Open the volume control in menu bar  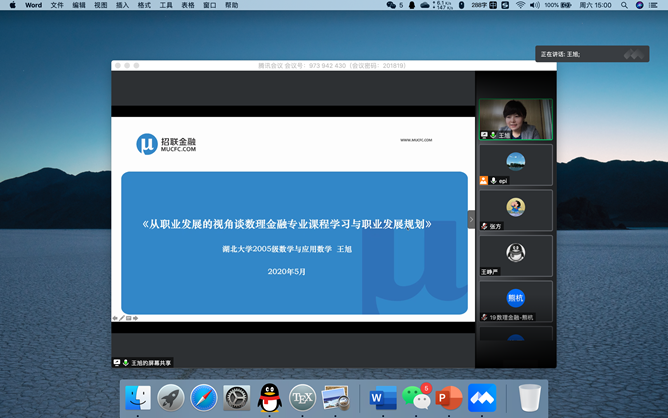[535, 5]
